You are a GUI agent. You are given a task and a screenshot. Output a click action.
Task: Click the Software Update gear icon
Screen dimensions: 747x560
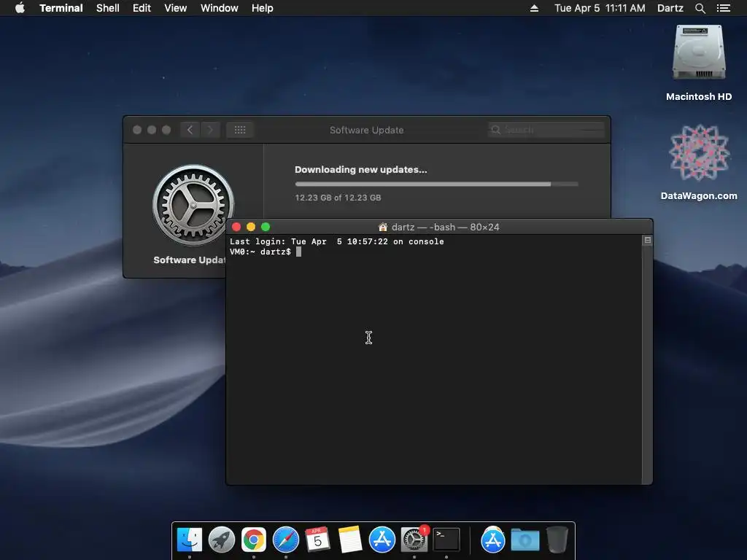click(x=193, y=205)
